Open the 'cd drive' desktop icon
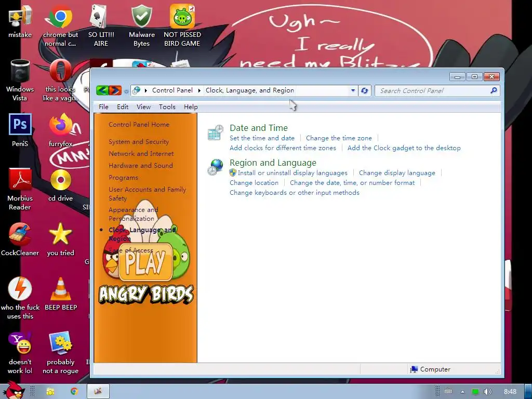This screenshot has width=532, height=399. pyautogui.click(x=60, y=185)
